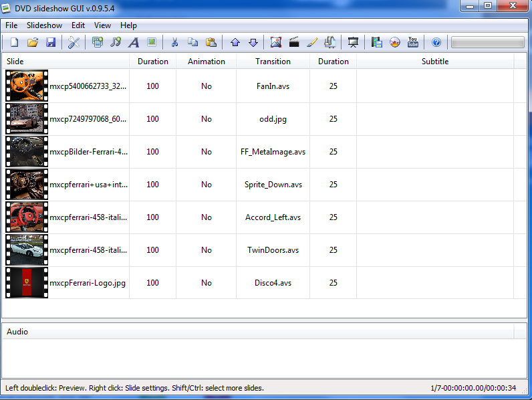Click the Transition column header
This screenshot has width=532, height=400.
pos(273,62)
